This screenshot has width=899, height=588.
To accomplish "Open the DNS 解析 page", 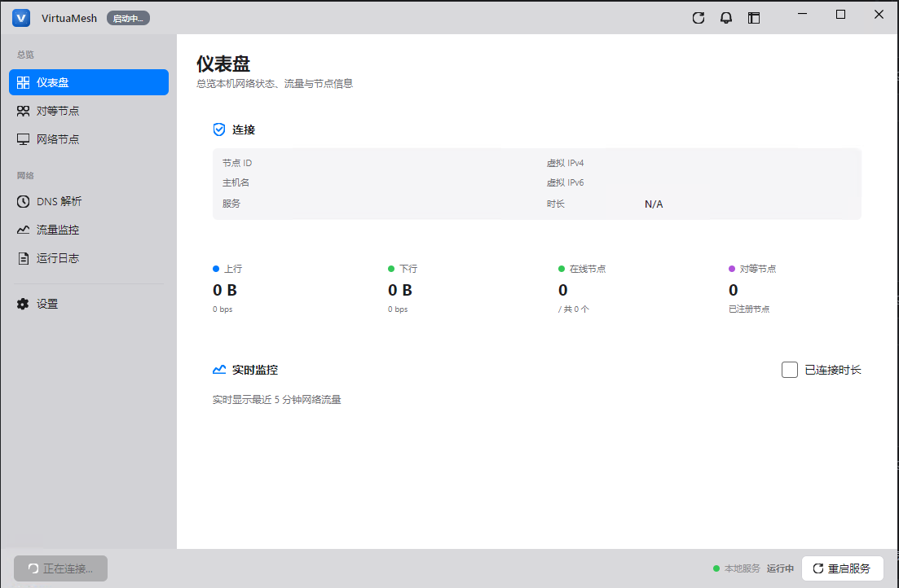I will (x=89, y=201).
